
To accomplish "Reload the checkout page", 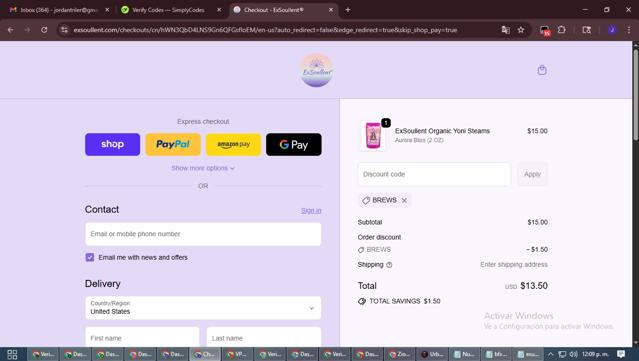I will click(x=44, y=30).
